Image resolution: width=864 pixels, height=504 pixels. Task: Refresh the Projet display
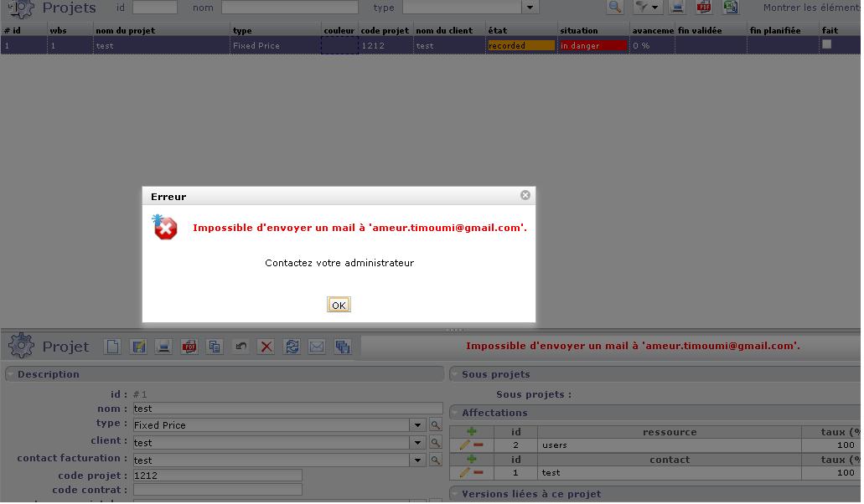(292, 347)
